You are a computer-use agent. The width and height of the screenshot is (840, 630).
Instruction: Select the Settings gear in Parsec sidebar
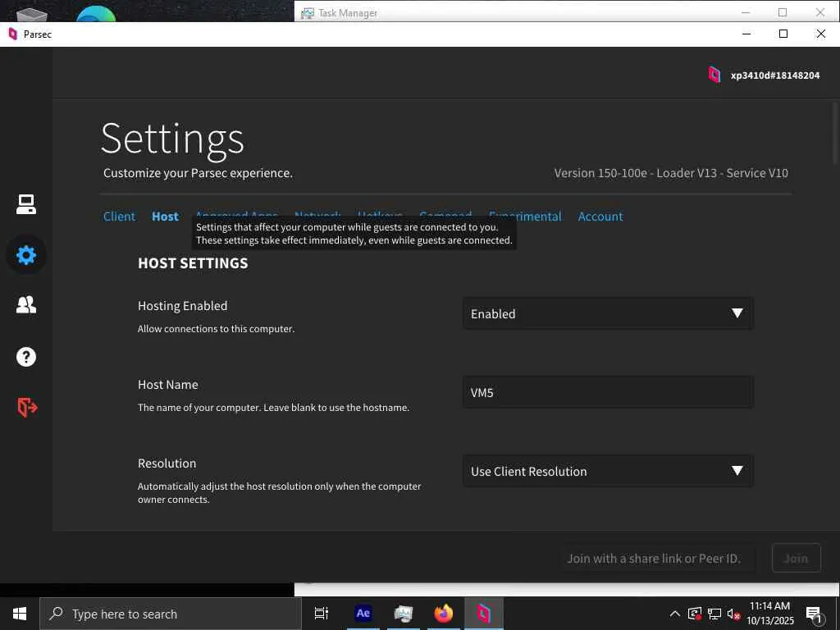tap(25, 254)
